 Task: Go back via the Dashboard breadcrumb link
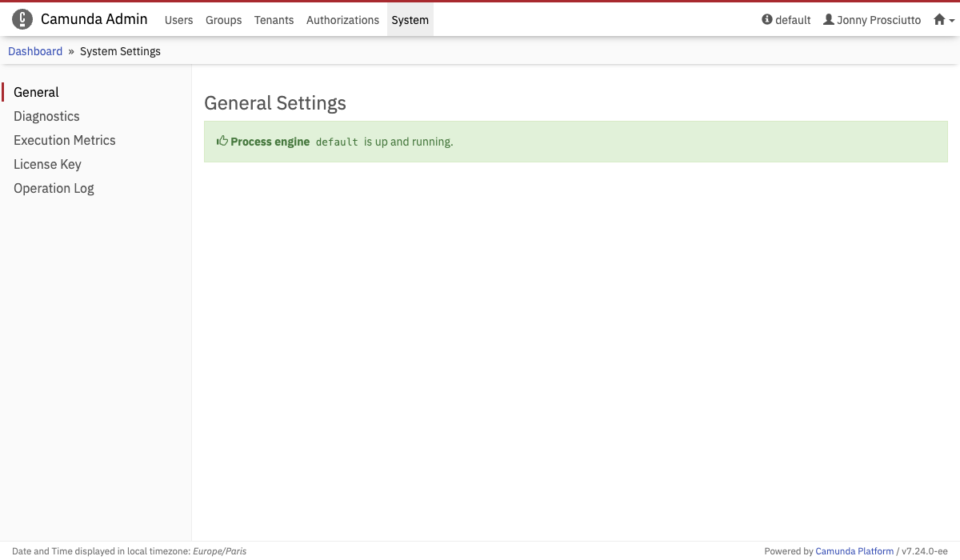tap(35, 50)
